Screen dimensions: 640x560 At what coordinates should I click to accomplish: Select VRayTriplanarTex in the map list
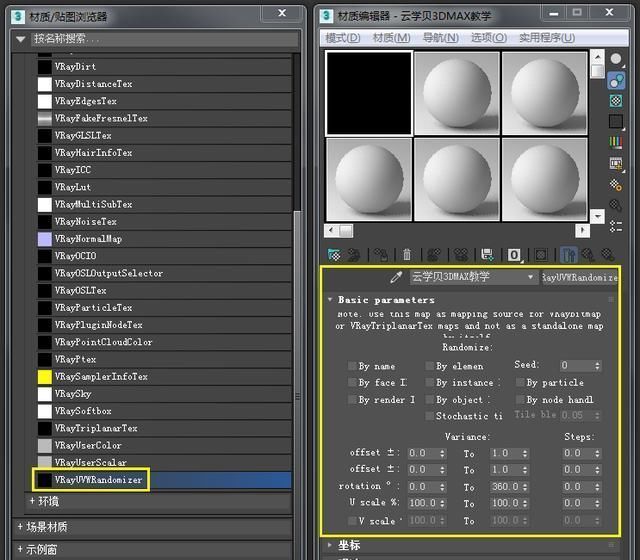point(164,428)
